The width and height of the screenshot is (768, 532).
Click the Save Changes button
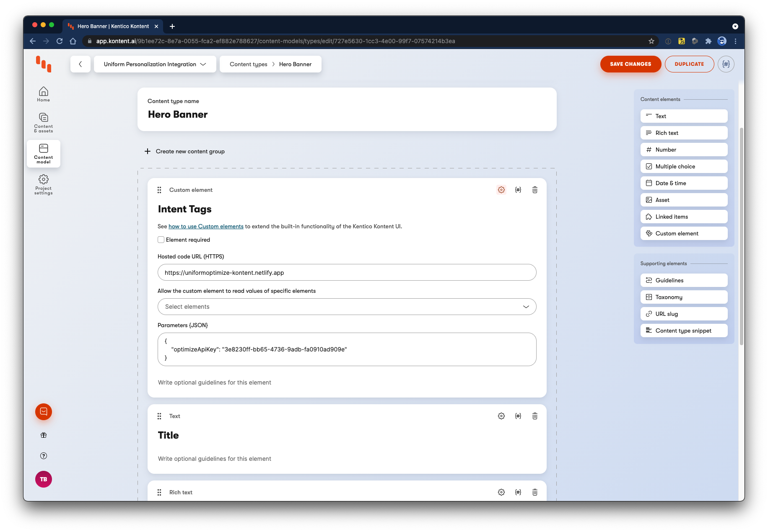630,64
